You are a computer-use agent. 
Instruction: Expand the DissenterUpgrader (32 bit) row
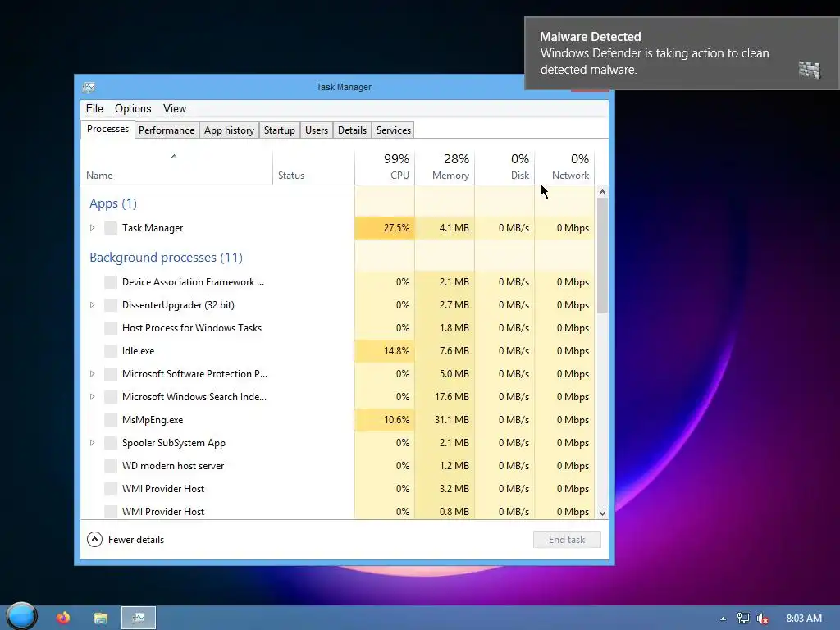pos(92,305)
